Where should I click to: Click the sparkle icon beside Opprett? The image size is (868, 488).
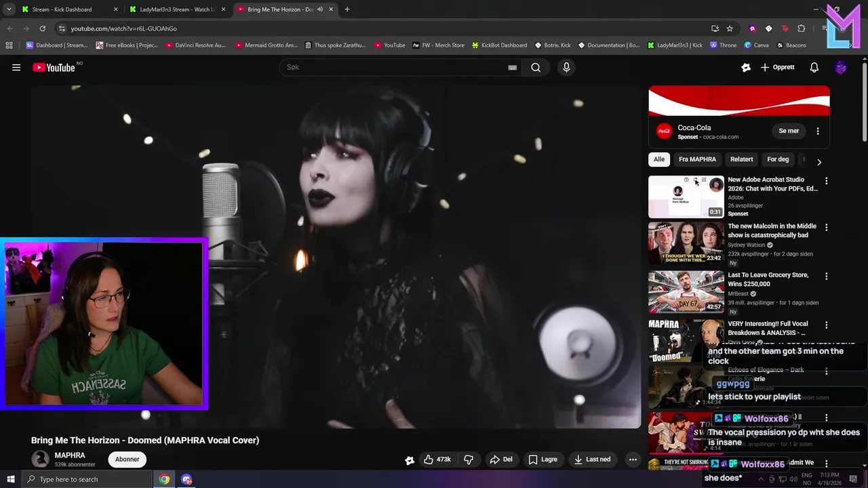coord(746,67)
